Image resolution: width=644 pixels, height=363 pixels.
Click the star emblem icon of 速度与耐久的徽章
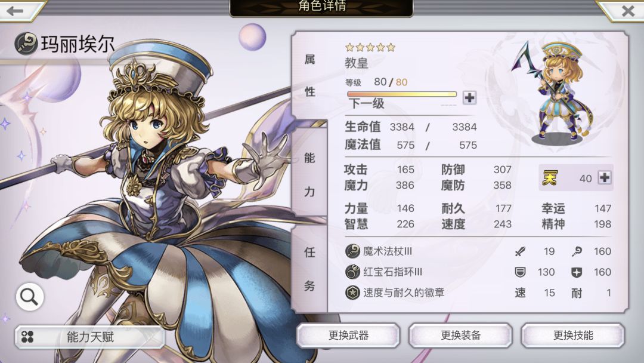click(x=352, y=293)
